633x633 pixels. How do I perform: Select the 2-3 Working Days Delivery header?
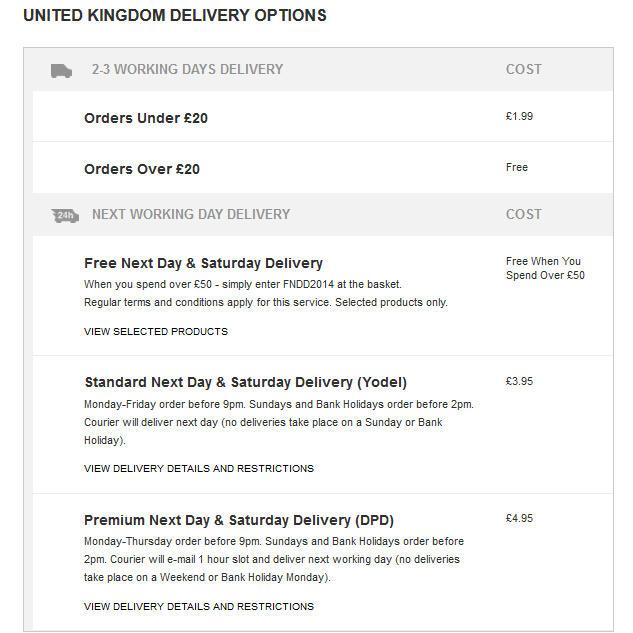click(x=187, y=69)
